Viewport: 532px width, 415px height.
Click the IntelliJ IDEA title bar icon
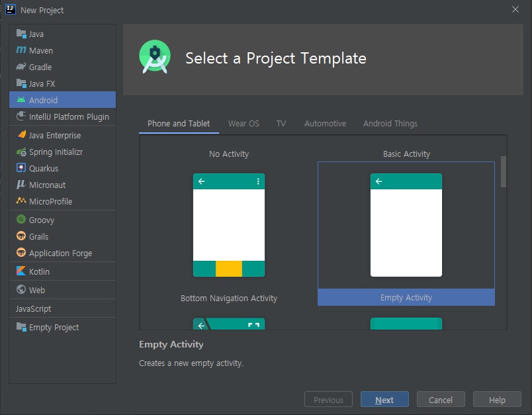[x=11, y=9]
